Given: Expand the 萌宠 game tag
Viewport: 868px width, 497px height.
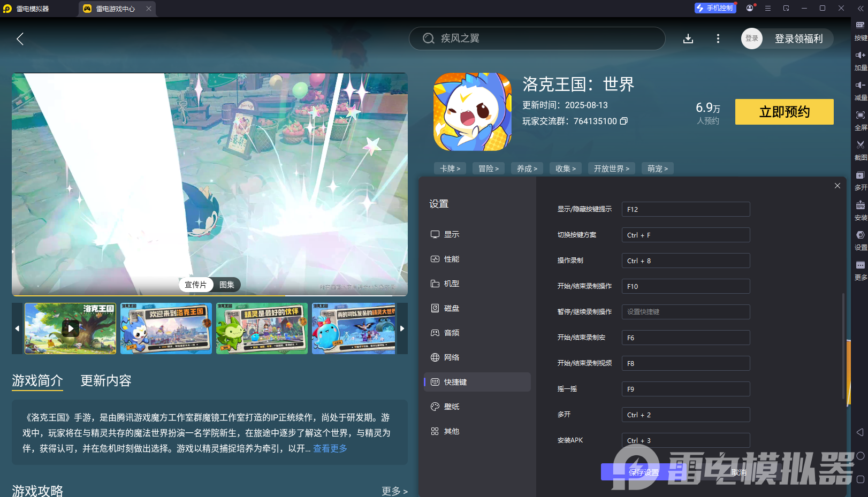Looking at the screenshot, I should 657,168.
